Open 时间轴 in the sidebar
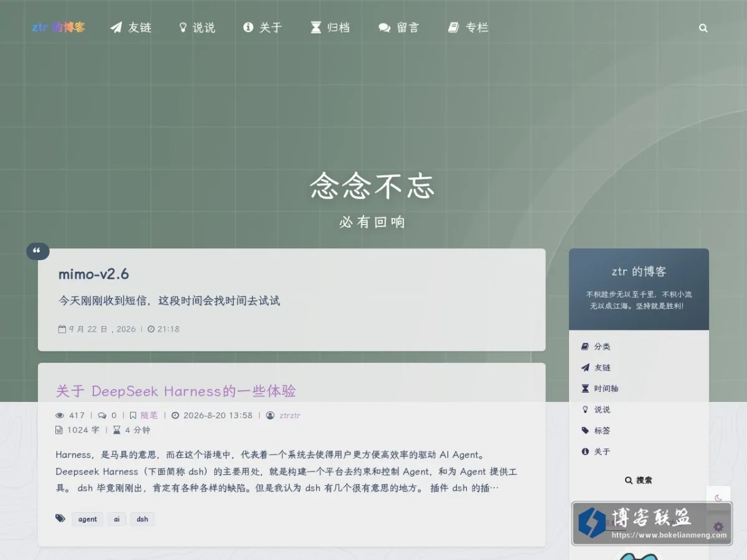This screenshot has height=560, width=747. pos(606,389)
